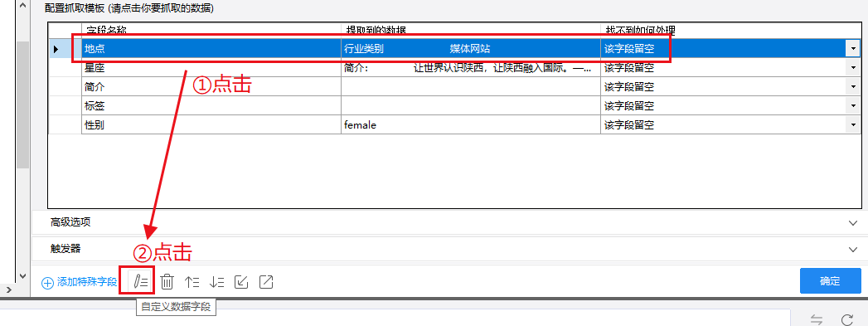The width and height of the screenshot is (868, 326).
Task: Select the 星座 field name cell
Action: pyautogui.click(x=211, y=68)
